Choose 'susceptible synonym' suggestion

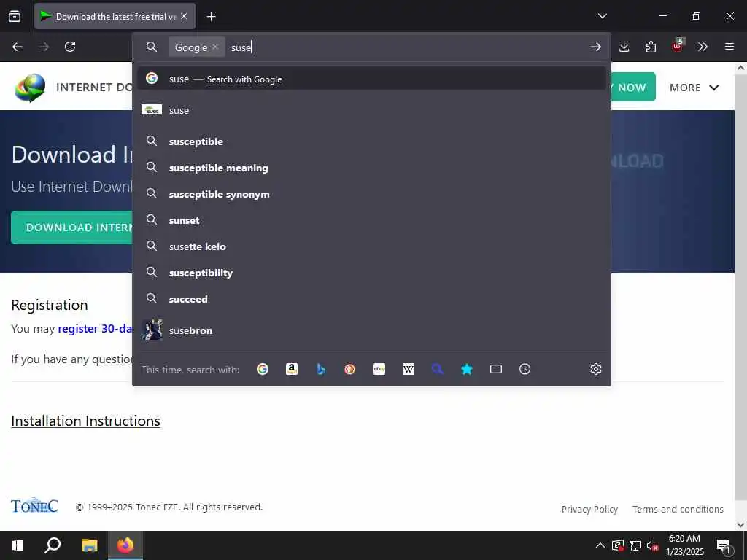pyautogui.click(x=371, y=194)
